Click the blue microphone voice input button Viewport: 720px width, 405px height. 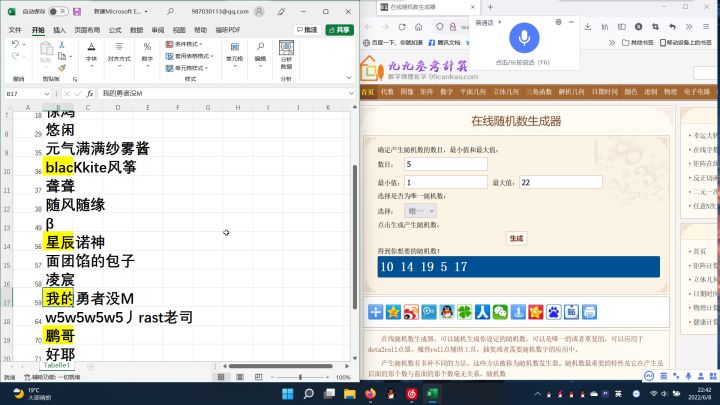coord(524,38)
